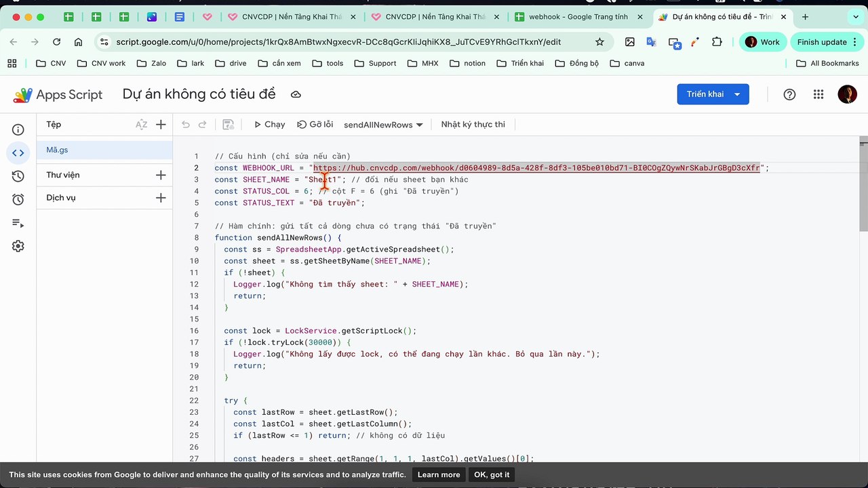
Task: Open the CNV work bookmarks folder
Action: (x=101, y=63)
